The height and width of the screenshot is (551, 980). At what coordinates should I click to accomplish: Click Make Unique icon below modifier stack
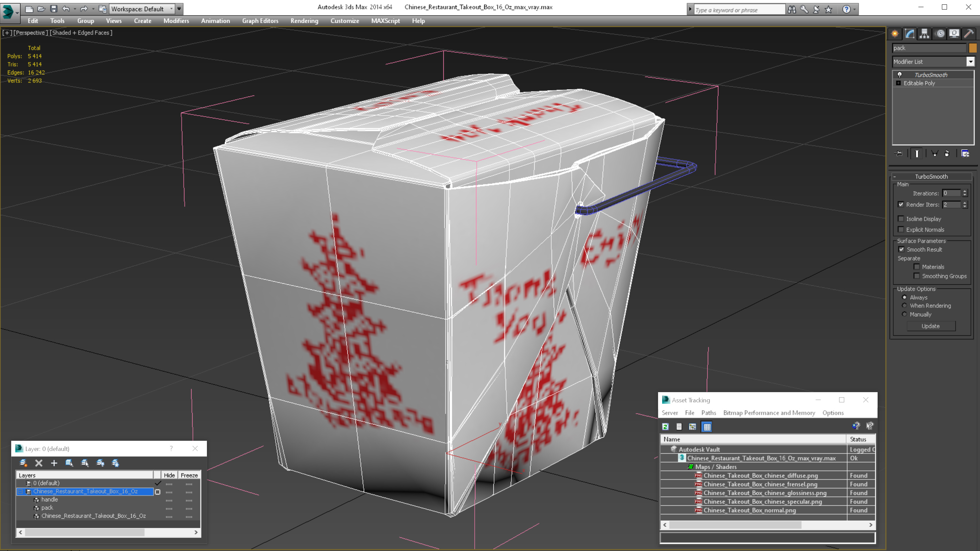934,154
